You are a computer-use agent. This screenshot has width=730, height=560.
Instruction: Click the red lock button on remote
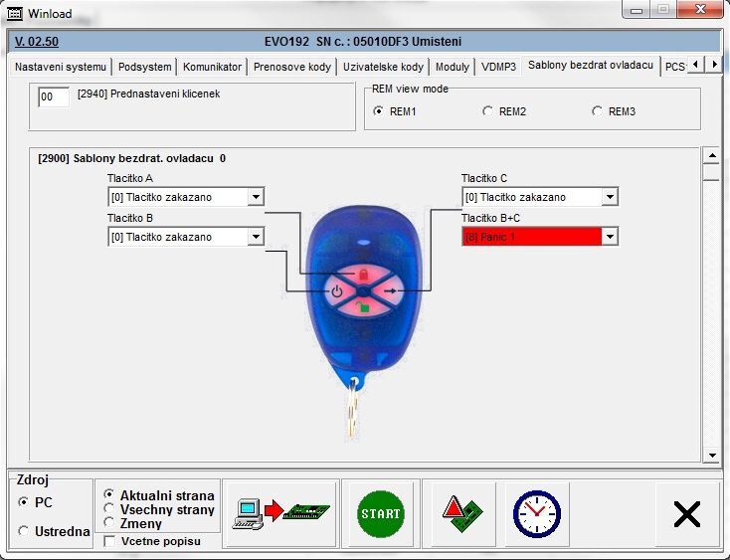point(363,273)
